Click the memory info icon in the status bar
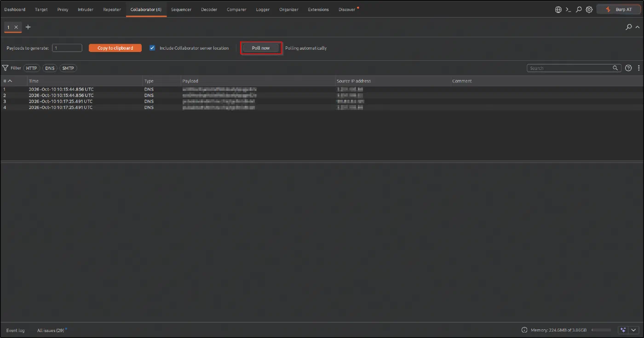 pyautogui.click(x=524, y=330)
